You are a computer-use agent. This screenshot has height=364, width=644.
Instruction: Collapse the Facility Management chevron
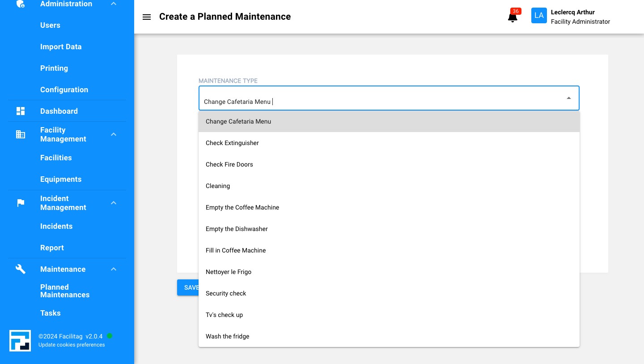[x=114, y=134]
